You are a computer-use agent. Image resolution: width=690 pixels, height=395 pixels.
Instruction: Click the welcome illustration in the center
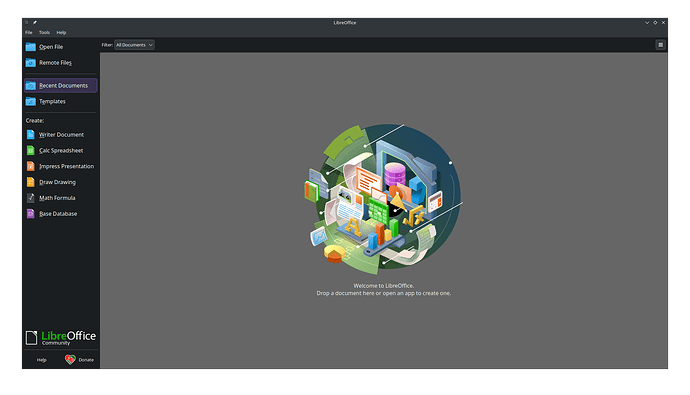(x=383, y=198)
